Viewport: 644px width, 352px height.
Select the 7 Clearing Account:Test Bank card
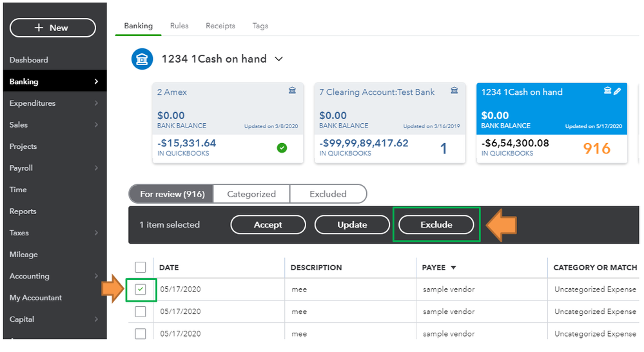(x=390, y=122)
